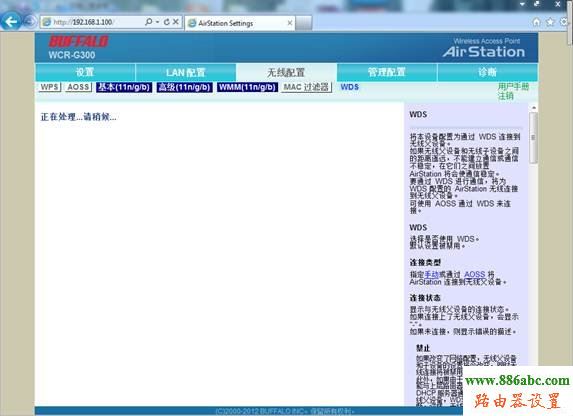Open the WPS wireless submenu

click(49, 87)
